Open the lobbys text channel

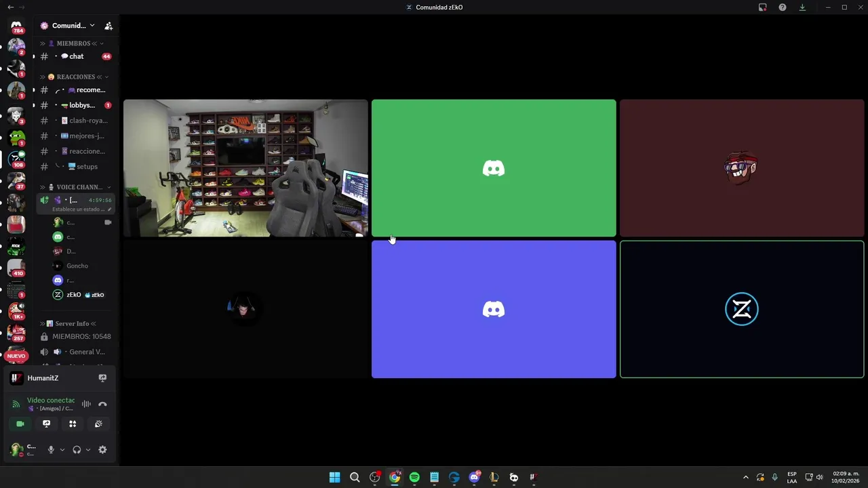(76, 105)
